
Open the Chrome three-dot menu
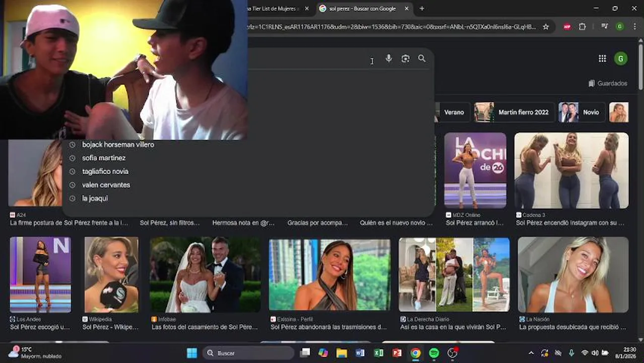[634, 27]
